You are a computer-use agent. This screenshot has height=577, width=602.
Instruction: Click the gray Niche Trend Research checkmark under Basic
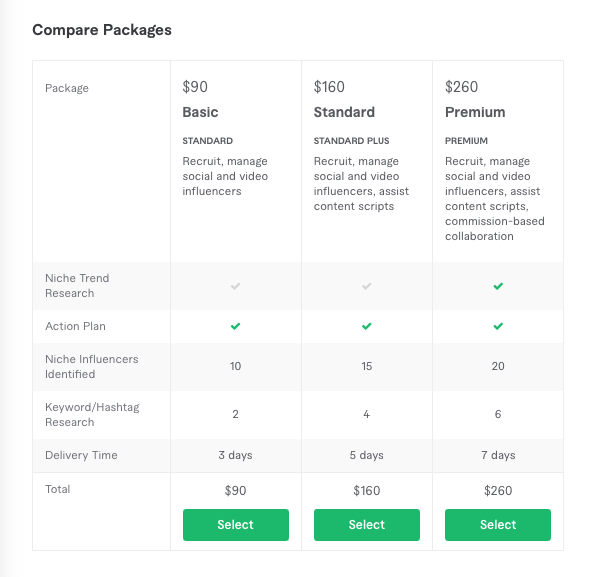point(235,286)
